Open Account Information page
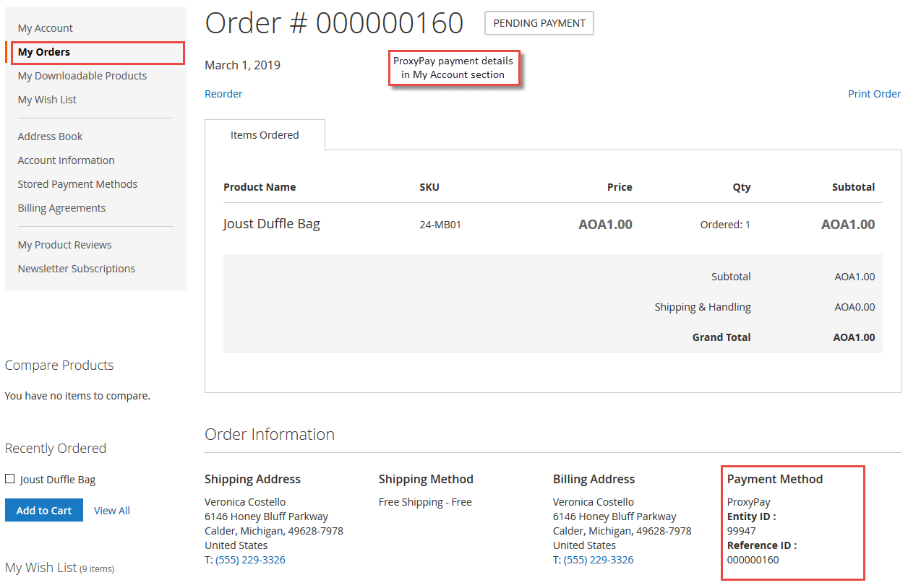The width and height of the screenshot is (908, 588). click(67, 160)
